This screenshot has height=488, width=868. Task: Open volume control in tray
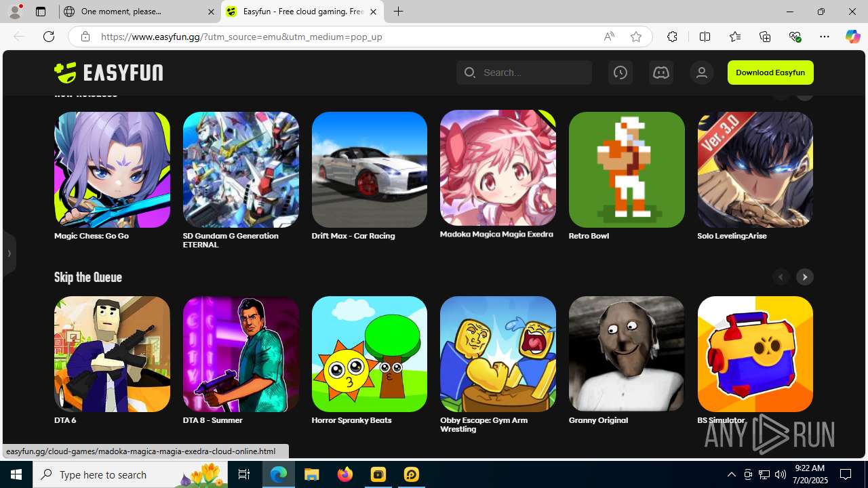click(780, 474)
